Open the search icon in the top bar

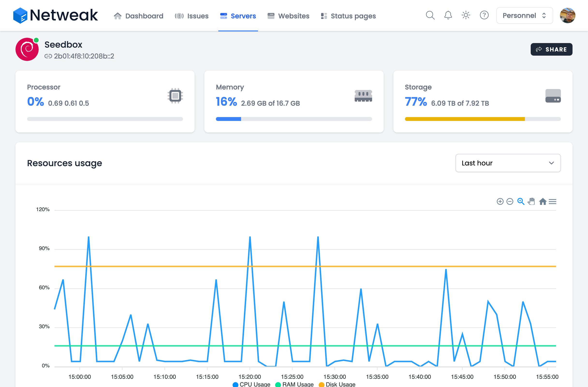click(430, 15)
